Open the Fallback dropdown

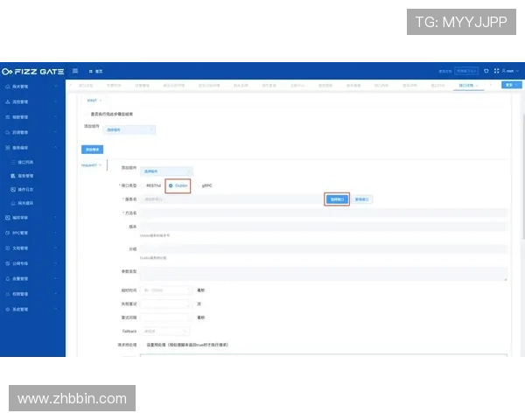165,332
